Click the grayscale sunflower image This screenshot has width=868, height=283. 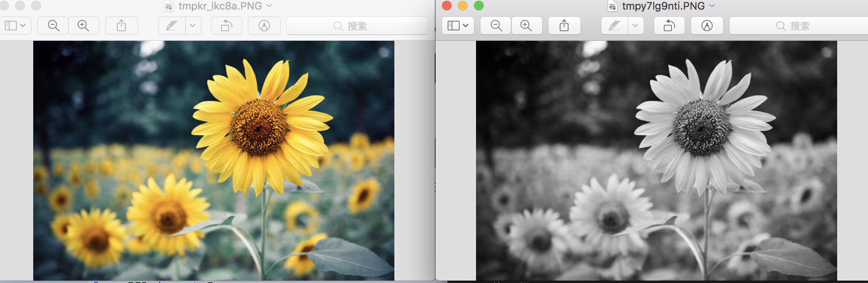coord(657,160)
